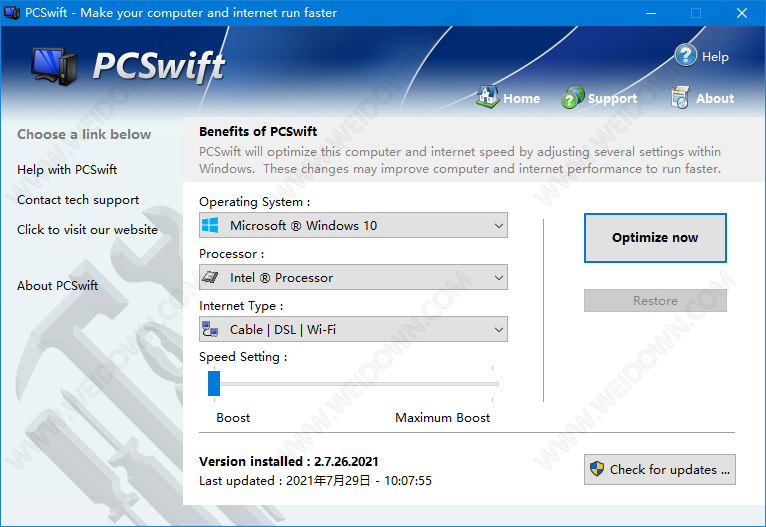The width and height of the screenshot is (766, 527).
Task: Open the Internet Type dropdown arrow
Action: point(498,330)
